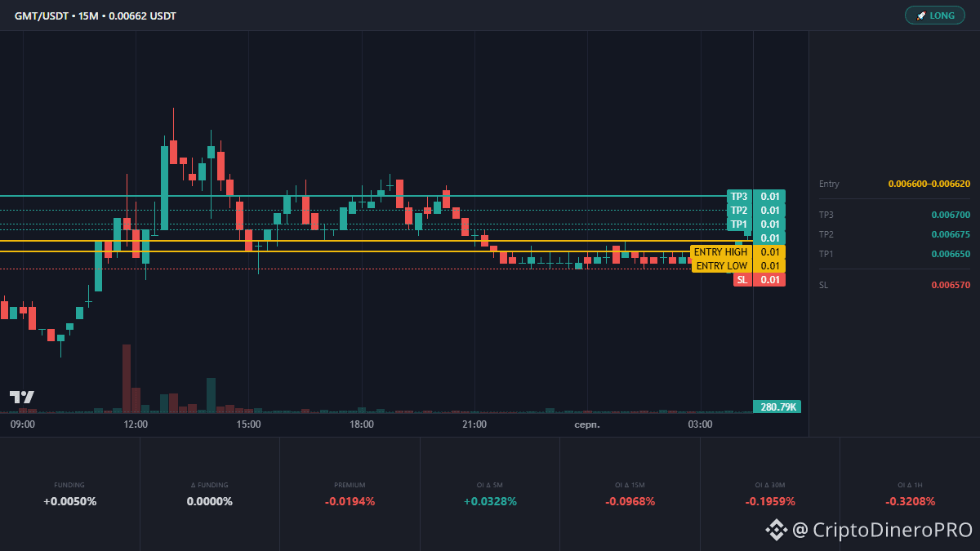This screenshot has width=980, height=551.
Task: Click the 09:00 time axis label
Action: pyautogui.click(x=22, y=424)
